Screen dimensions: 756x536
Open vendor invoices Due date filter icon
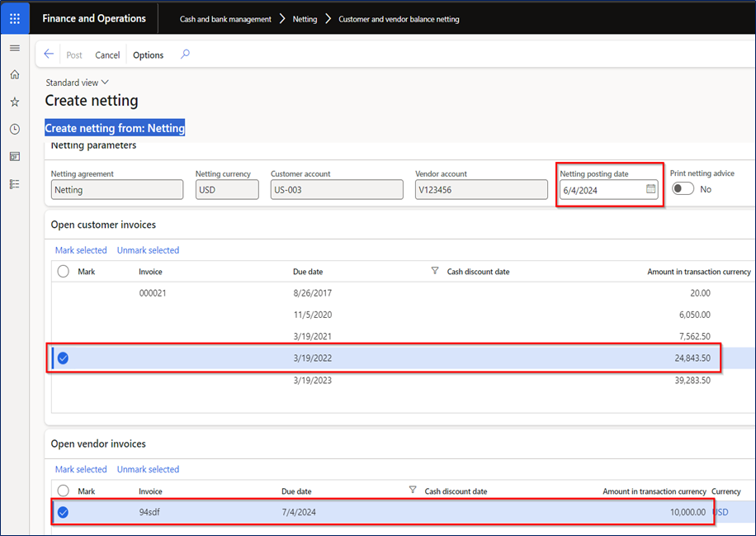pos(413,490)
